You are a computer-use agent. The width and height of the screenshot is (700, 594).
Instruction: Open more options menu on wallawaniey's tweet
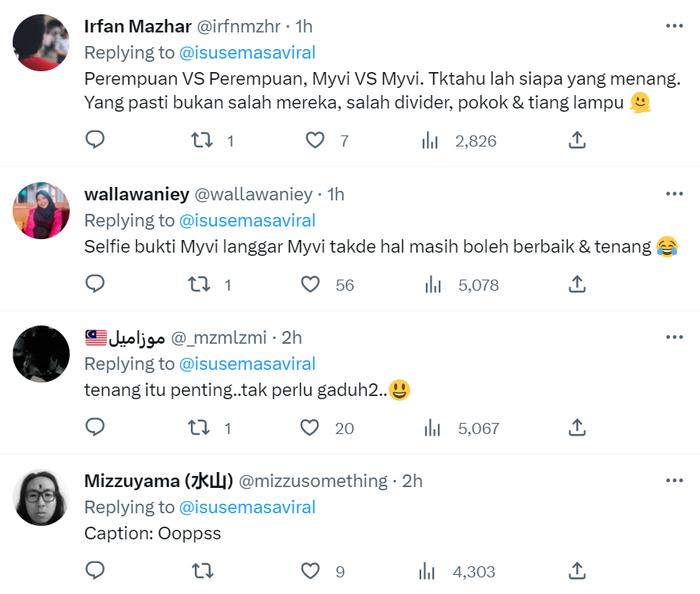[674, 193]
